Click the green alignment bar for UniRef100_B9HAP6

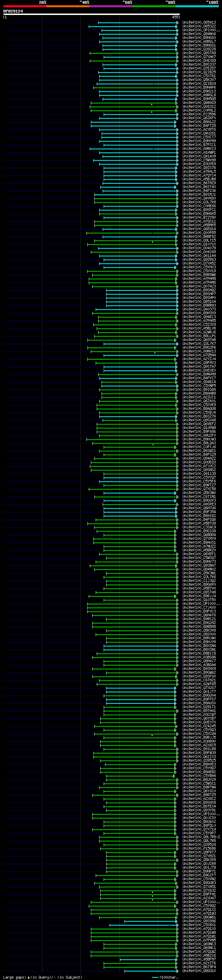tap(136, 88)
